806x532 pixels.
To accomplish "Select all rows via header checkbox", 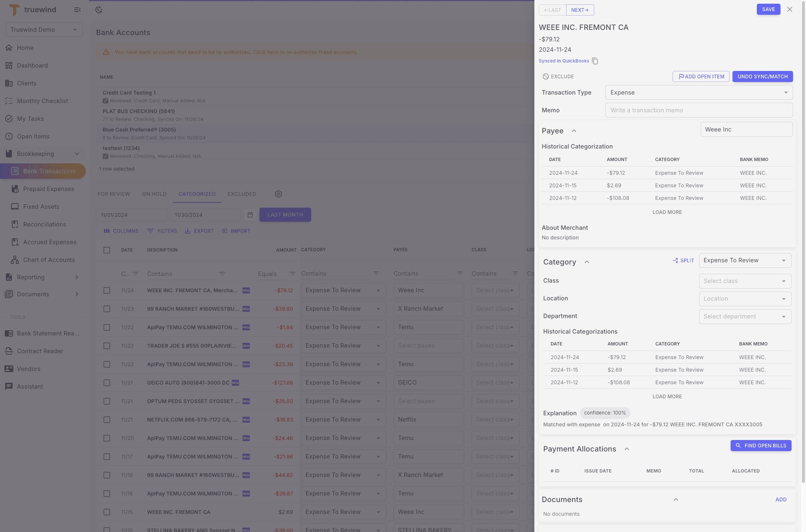I will pyautogui.click(x=107, y=250).
